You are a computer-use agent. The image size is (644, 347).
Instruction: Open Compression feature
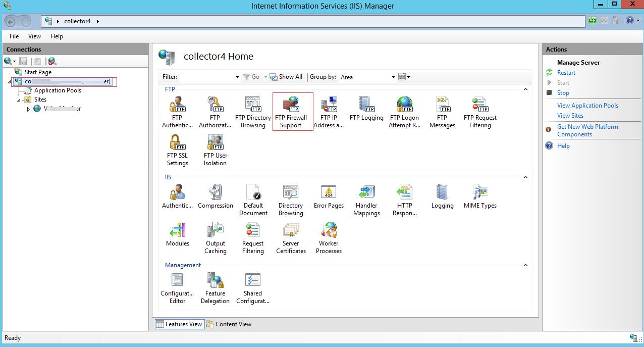(x=216, y=196)
